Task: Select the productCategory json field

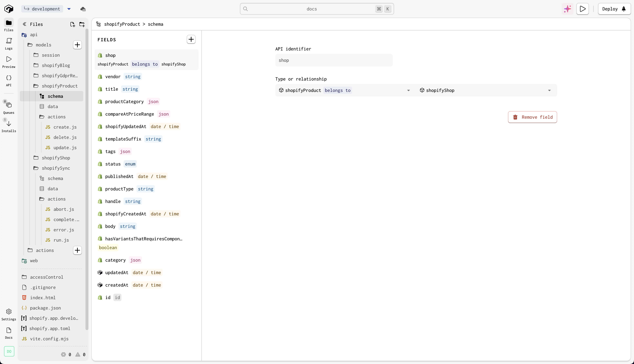Action: pos(146,102)
